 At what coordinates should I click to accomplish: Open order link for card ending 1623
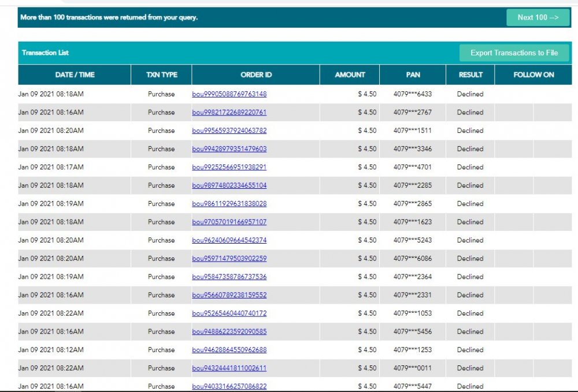point(229,222)
